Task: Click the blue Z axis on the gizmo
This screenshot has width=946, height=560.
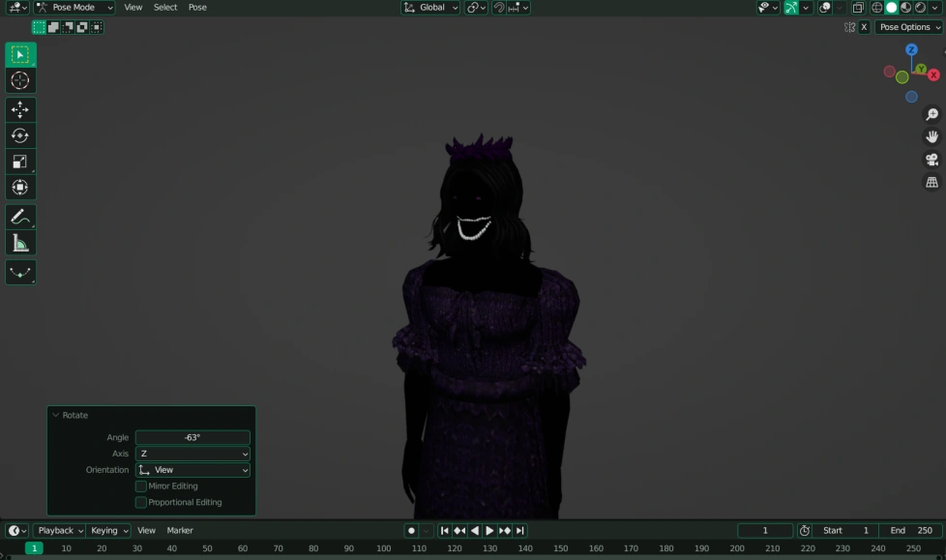Action: click(911, 49)
